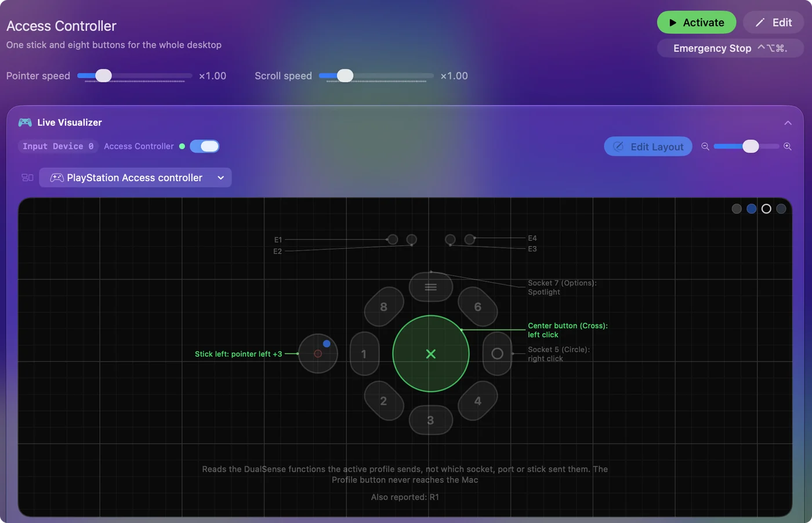Click the Pointer speed ×1.00 value

[212, 76]
